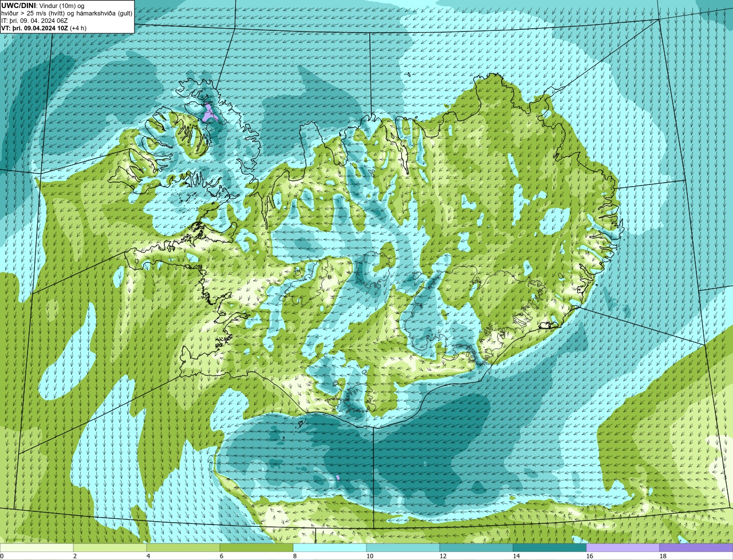This screenshot has height=560, width=733.
Task: Pick the 16–18 m/s lavender legend swatch
Action: (623, 547)
